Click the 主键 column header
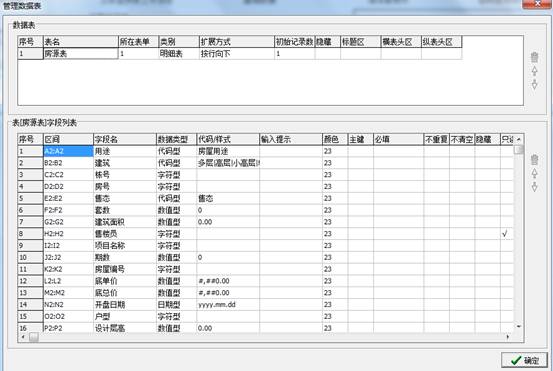 point(360,139)
